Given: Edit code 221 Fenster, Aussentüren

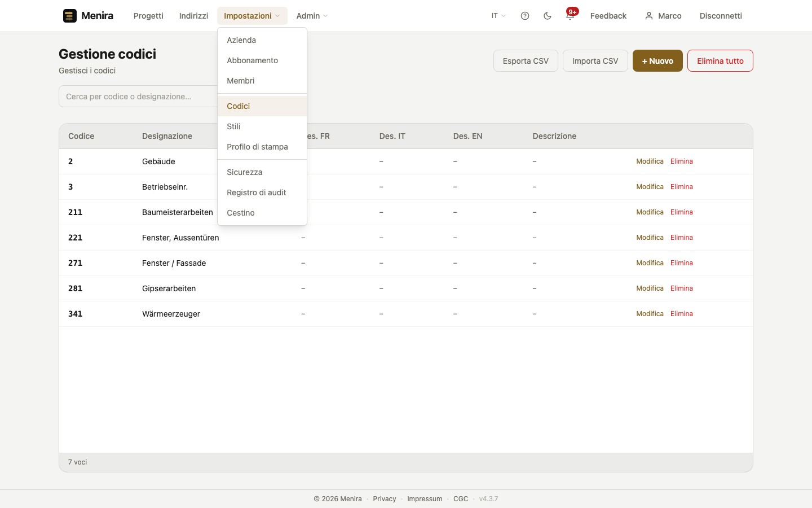Looking at the screenshot, I should (650, 238).
